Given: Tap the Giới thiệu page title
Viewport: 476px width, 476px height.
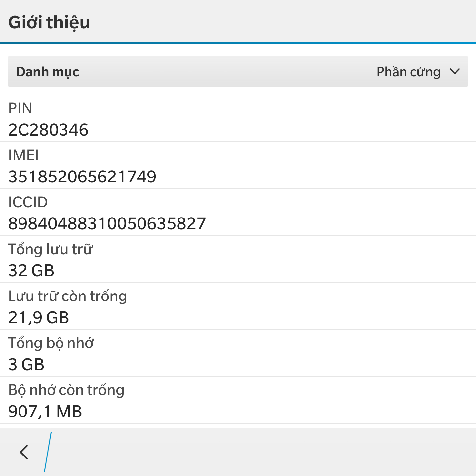Looking at the screenshot, I should [49, 22].
